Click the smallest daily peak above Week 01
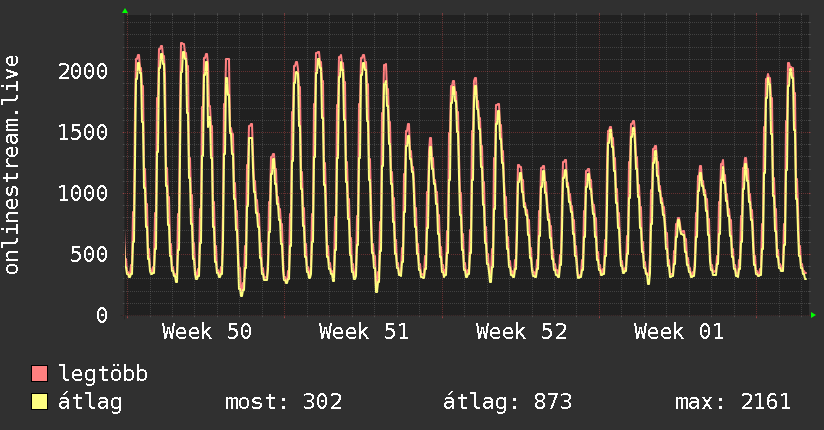 679,220
